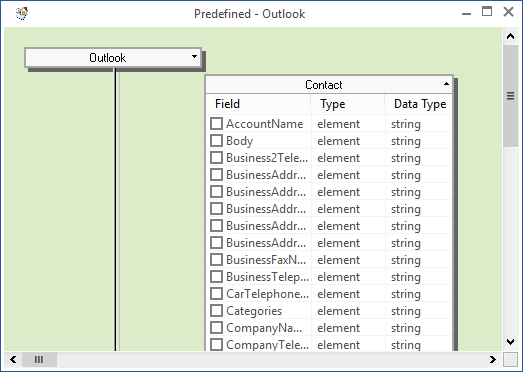Click the horizontal scrollbar left arrow

13,360
